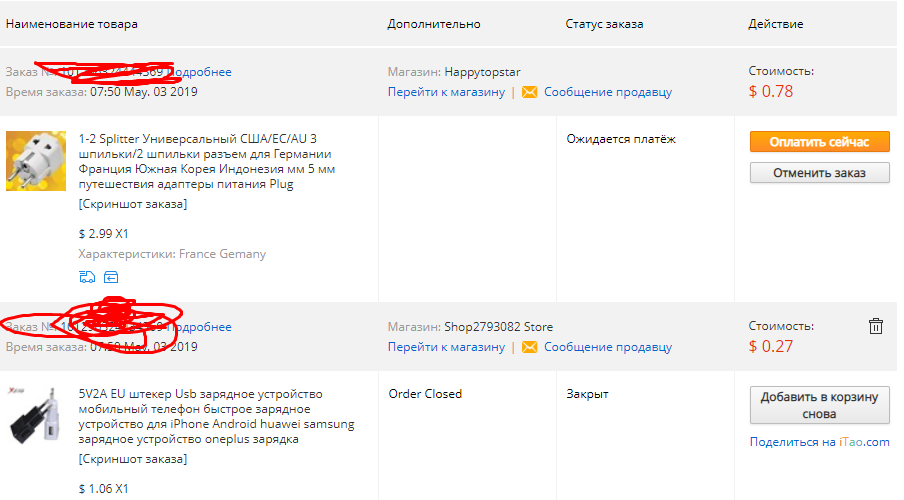
Task: Click envelope icon for Shop2793082 Store message
Action: pos(529,347)
